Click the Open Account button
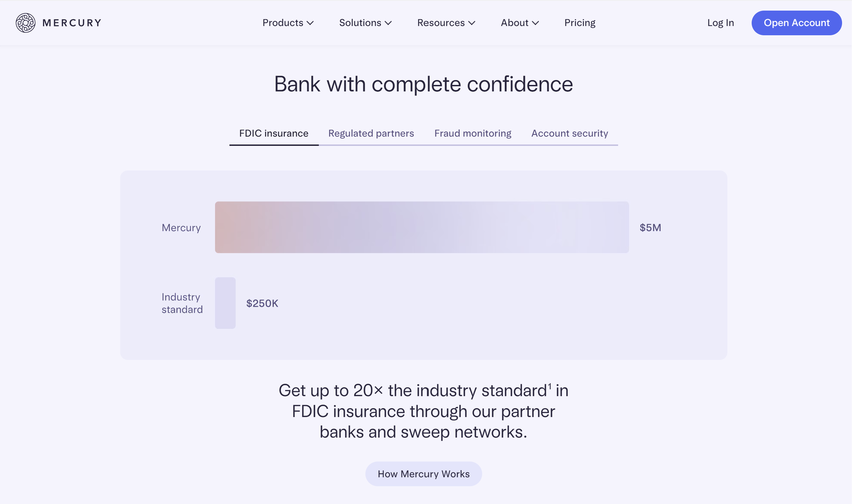 (x=797, y=23)
